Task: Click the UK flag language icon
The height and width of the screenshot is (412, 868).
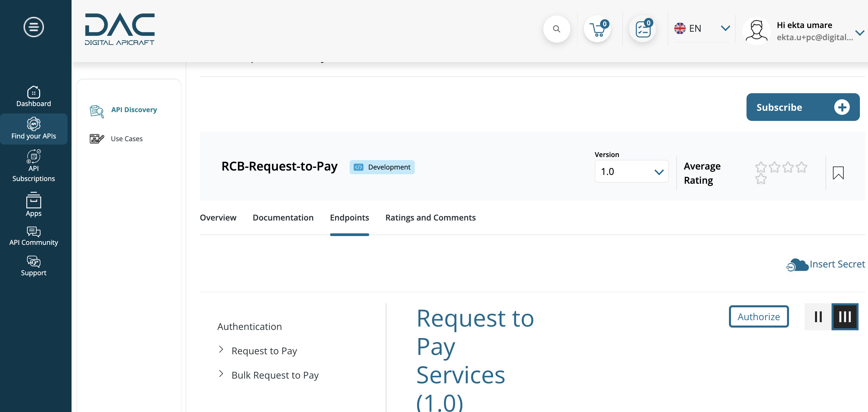Action: pos(680,28)
